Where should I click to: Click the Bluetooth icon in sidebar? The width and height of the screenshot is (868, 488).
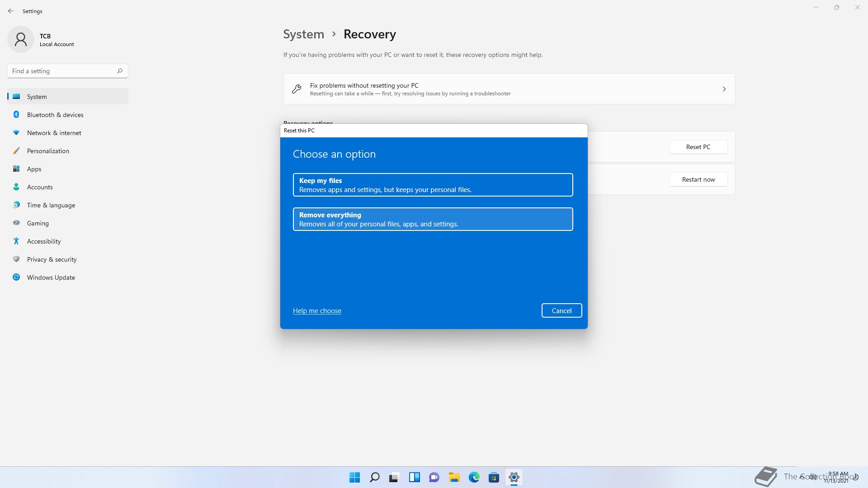[x=16, y=114]
